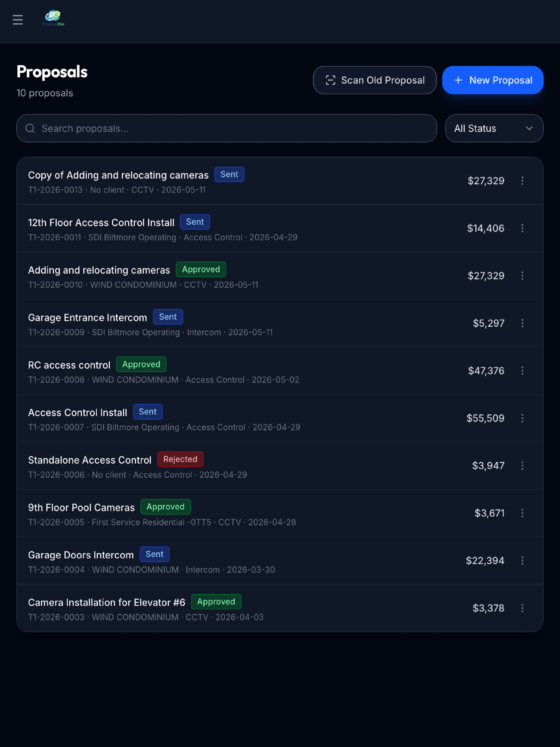Screen dimensions: 560x747
Task: Expand the All Status filter dropdown
Action: pyautogui.click(x=494, y=128)
